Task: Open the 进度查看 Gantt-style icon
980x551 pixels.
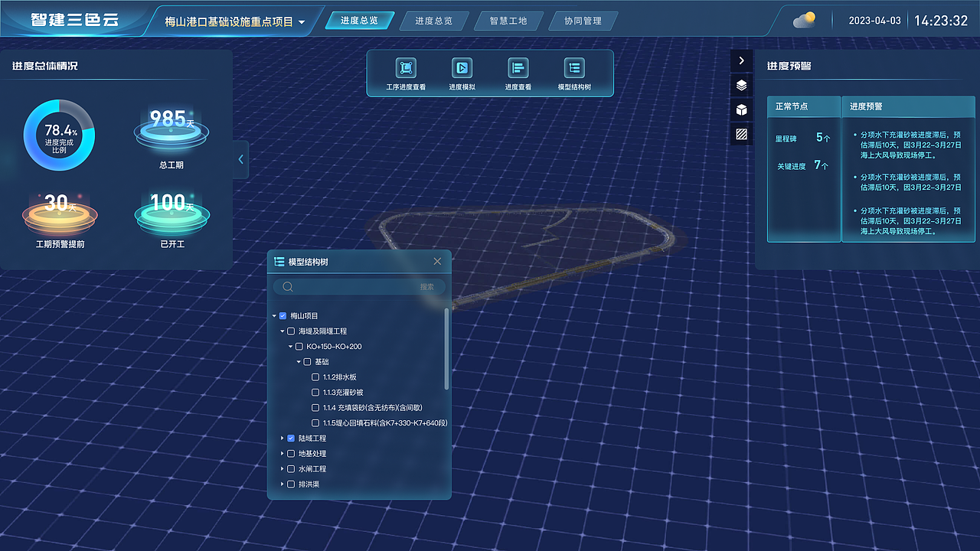Action: point(518,67)
